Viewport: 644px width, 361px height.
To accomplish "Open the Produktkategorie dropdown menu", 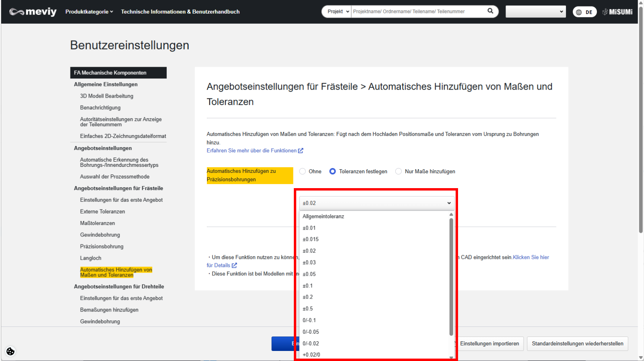I will pyautogui.click(x=89, y=12).
